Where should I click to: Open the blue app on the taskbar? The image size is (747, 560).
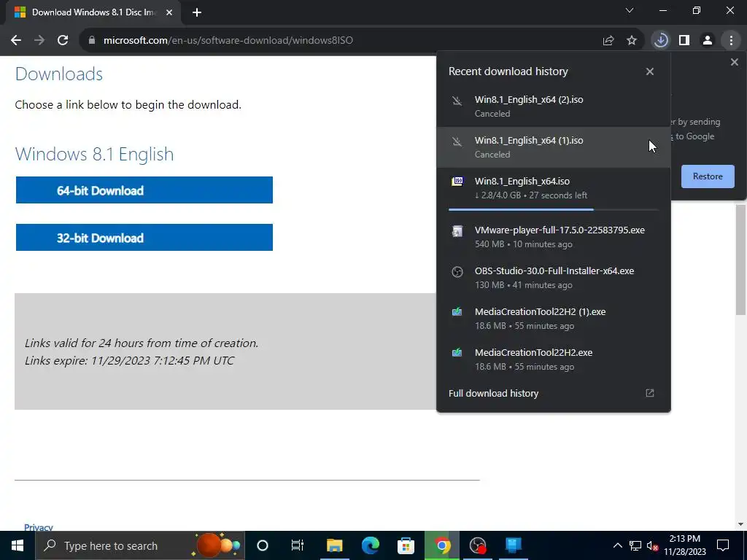[x=513, y=545]
